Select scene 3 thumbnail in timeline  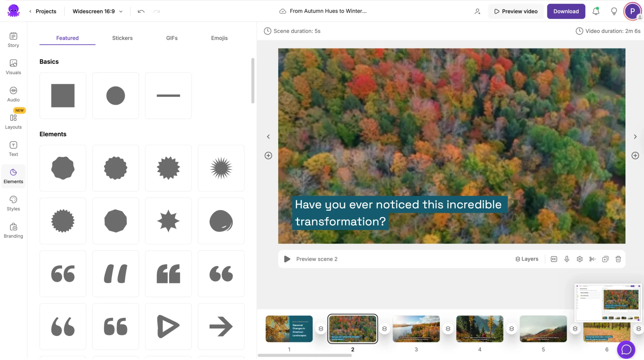(416, 329)
